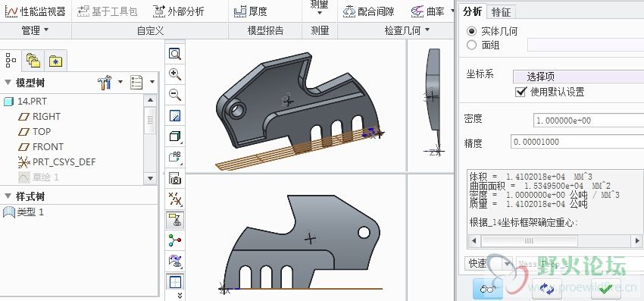Select the 实体几何 radio button
The width and height of the screenshot is (644, 301).
[x=472, y=31]
